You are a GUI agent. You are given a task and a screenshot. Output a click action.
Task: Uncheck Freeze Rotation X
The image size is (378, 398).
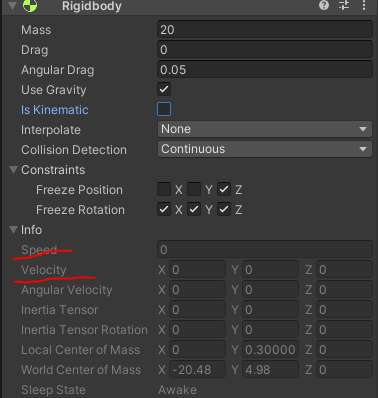click(x=164, y=209)
